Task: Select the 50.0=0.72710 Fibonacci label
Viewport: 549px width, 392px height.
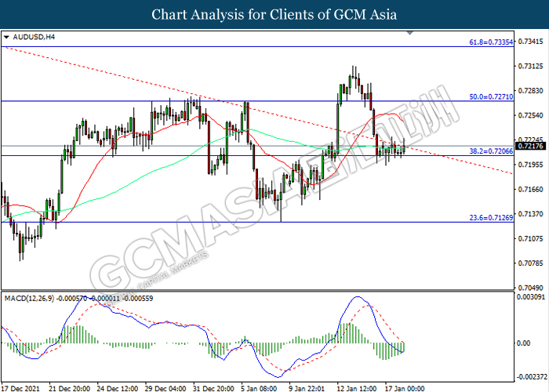Action: click(491, 97)
